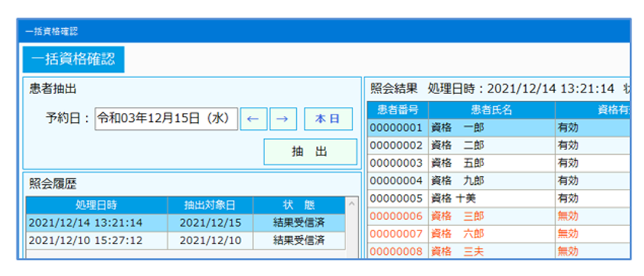Screen dimensions: 644x276
Task: Click the 抽出 button
Action: 310,152
